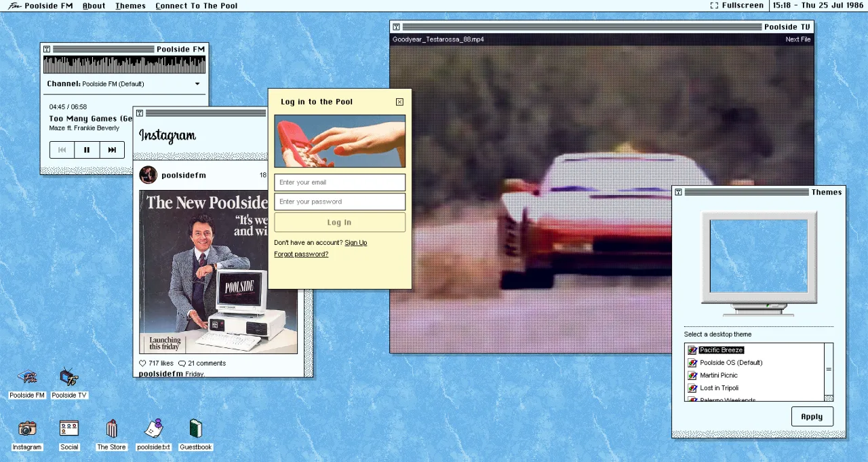Open the Social desktop icon
This screenshot has width=868, height=462.
click(x=69, y=436)
